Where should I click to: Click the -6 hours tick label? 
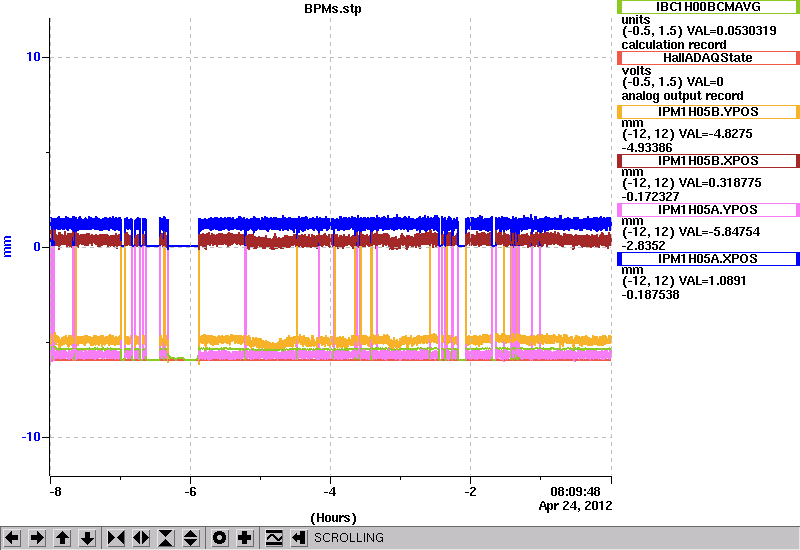click(x=190, y=492)
